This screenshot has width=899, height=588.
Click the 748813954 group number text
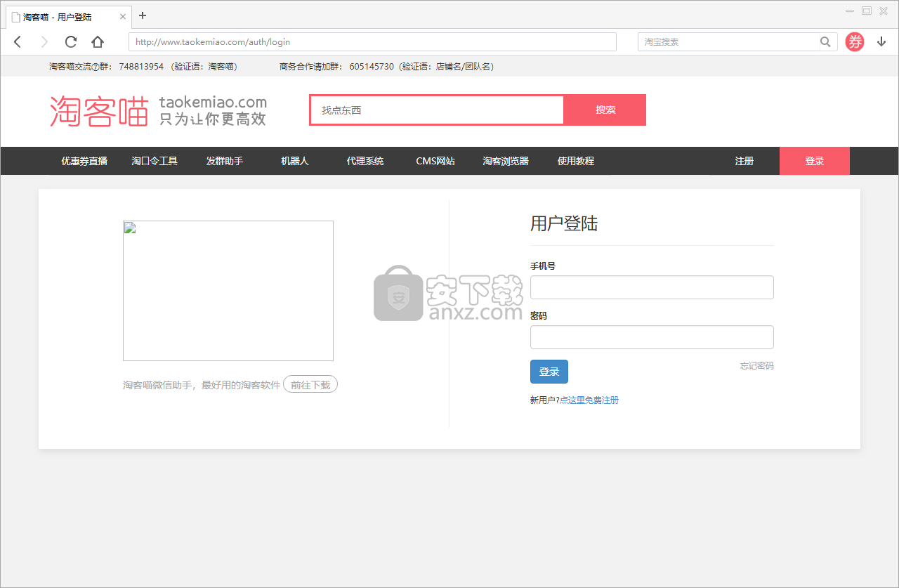click(x=141, y=67)
